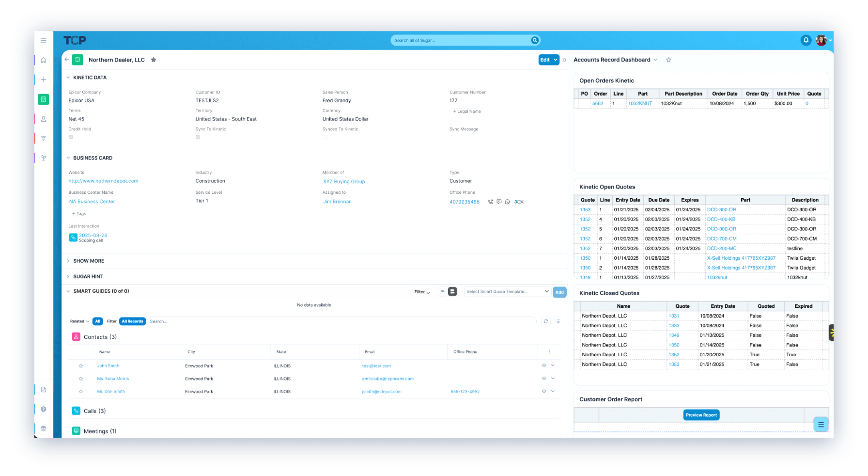
Task: Preview the John Smith row with eye icon
Action: point(544,365)
